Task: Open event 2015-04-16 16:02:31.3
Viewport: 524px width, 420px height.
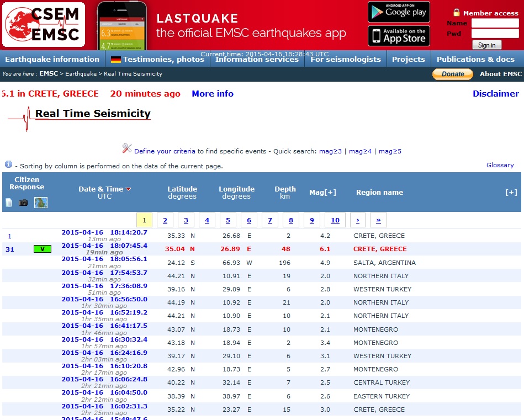Action: coord(104,406)
